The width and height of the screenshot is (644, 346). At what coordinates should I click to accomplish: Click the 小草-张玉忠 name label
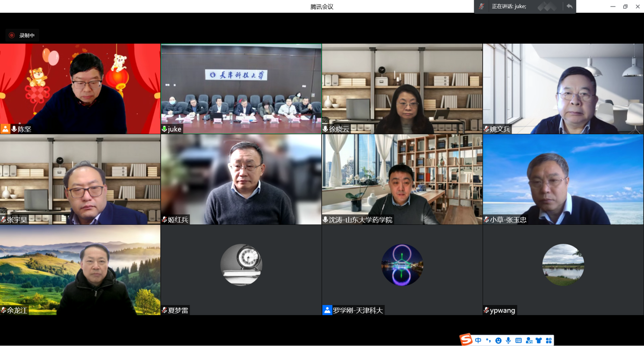[x=508, y=220]
